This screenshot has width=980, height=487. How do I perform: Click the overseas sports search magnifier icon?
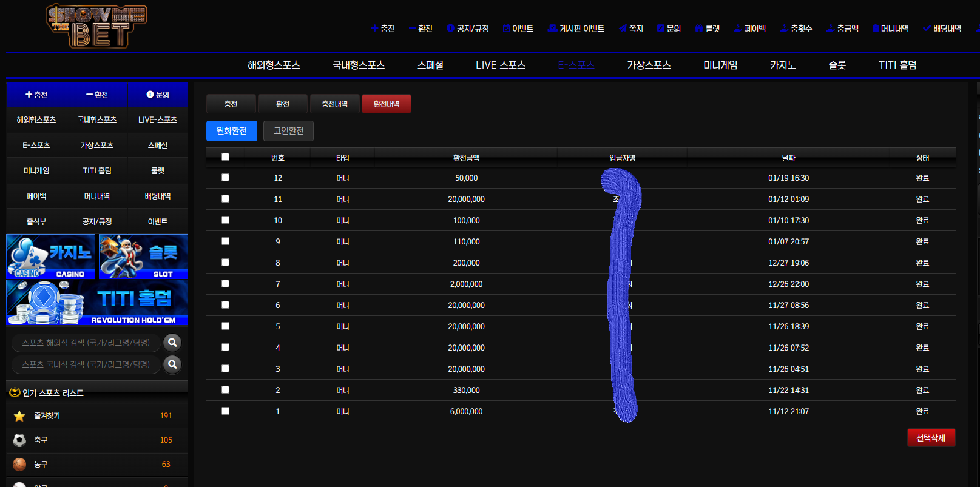[172, 343]
